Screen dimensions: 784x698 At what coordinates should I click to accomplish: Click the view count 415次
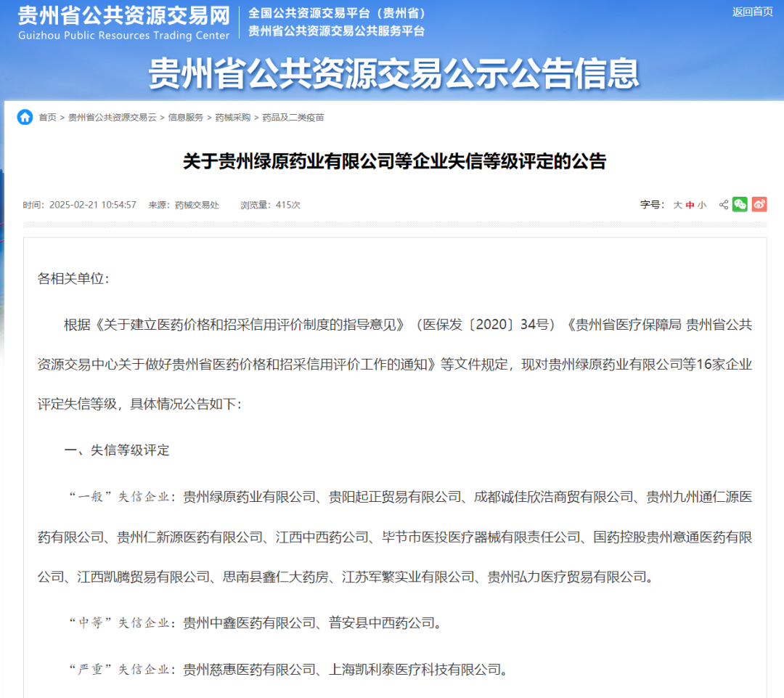coord(288,205)
